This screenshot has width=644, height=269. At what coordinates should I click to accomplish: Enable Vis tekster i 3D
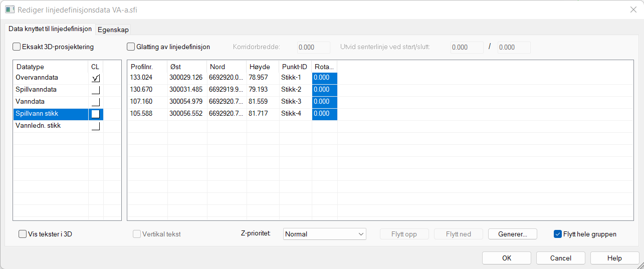[23, 234]
